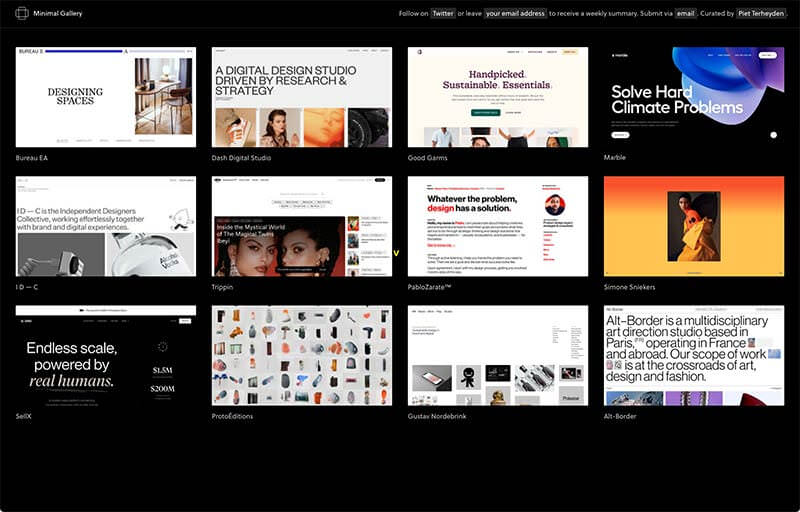Image resolution: width=800 pixels, height=512 pixels.
Task: View the Trippin site thumbnail
Action: [302, 226]
